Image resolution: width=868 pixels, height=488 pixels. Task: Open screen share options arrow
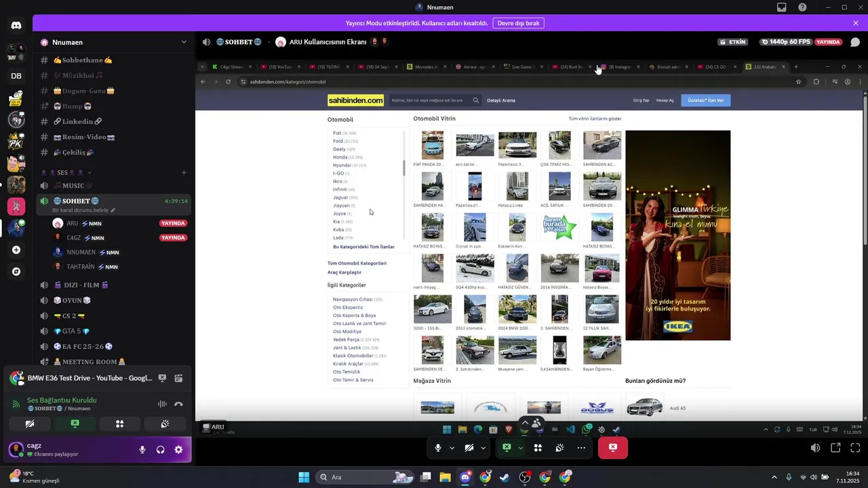coord(520,448)
